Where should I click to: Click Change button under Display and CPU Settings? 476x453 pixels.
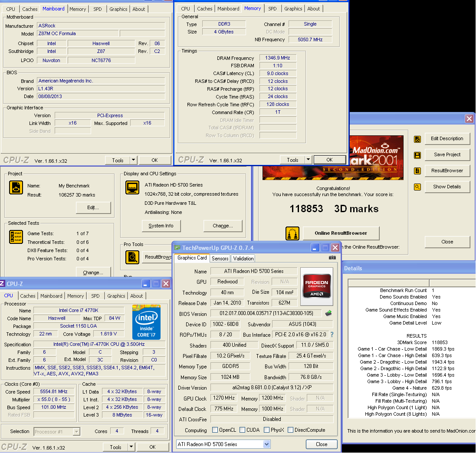click(223, 226)
